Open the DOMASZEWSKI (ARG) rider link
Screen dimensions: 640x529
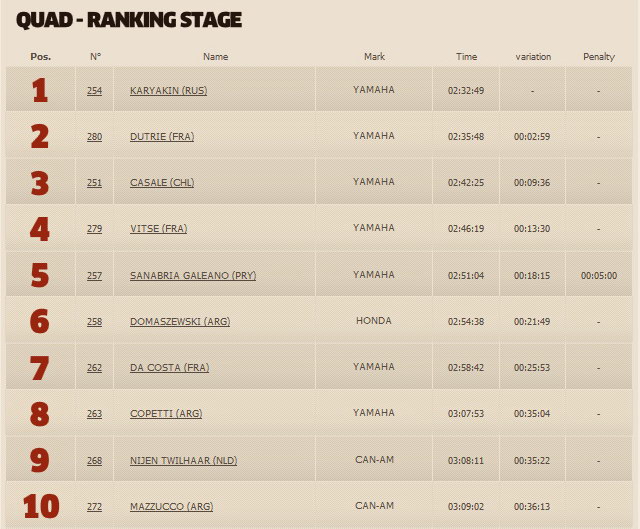180,322
